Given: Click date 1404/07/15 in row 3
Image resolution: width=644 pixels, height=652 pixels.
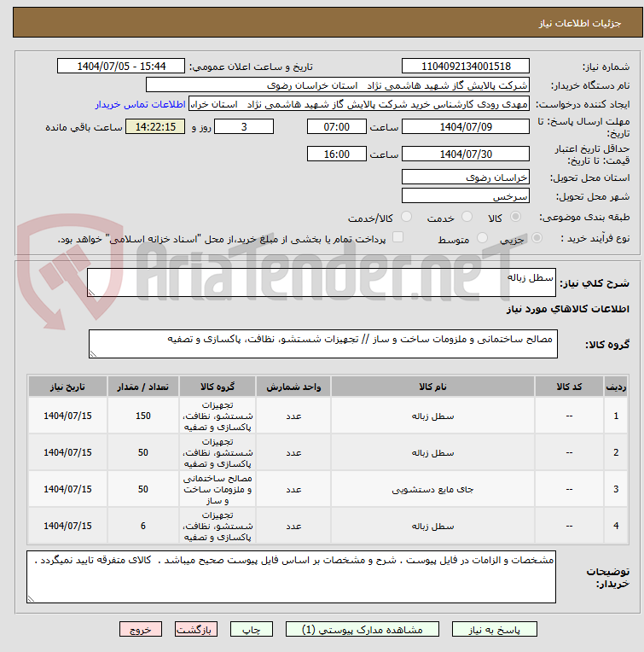Looking at the screenshot, I should click(67, 489).
